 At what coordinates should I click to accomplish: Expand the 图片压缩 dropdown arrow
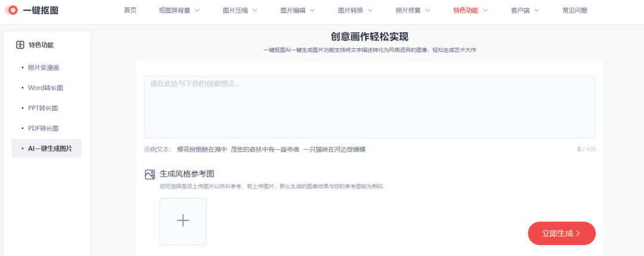255,11
